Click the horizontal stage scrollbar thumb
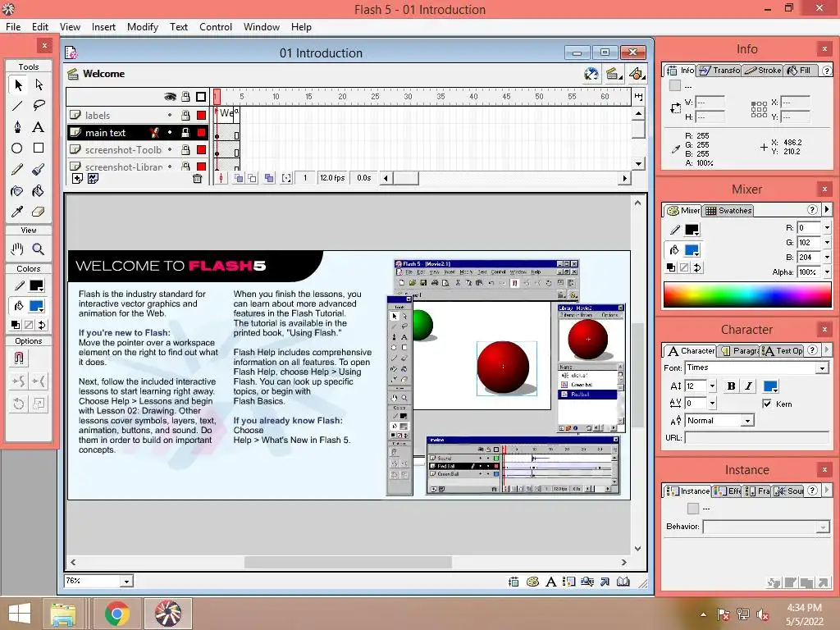This screenshot has width=840, height=630. 348,563
